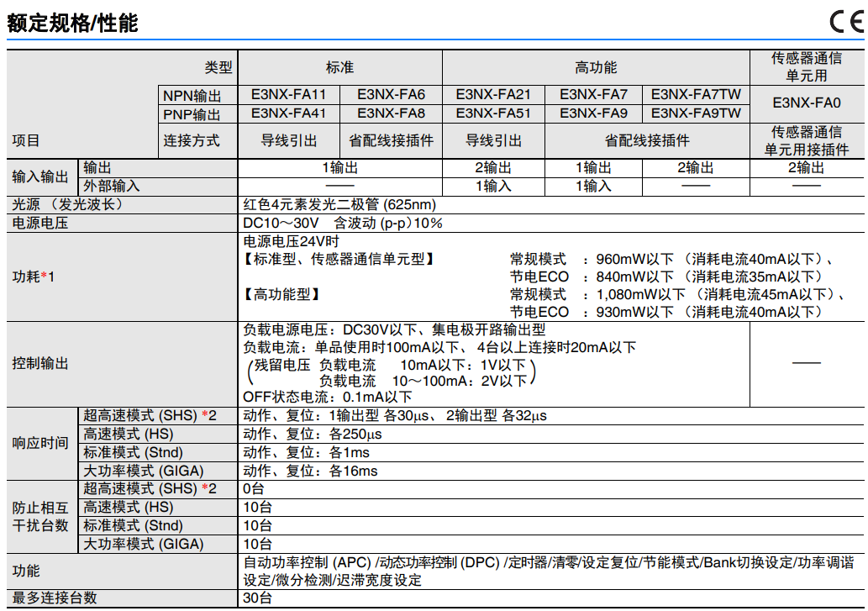This screenshot has height=611, width=868.
Task: Select the 960mW以下 power consumption value
Action: tap(635, 259)
